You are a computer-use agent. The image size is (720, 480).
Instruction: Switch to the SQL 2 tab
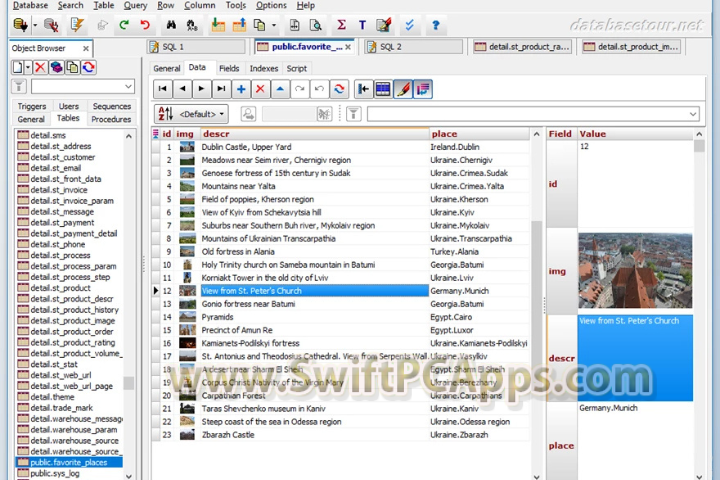coord(414,47)
